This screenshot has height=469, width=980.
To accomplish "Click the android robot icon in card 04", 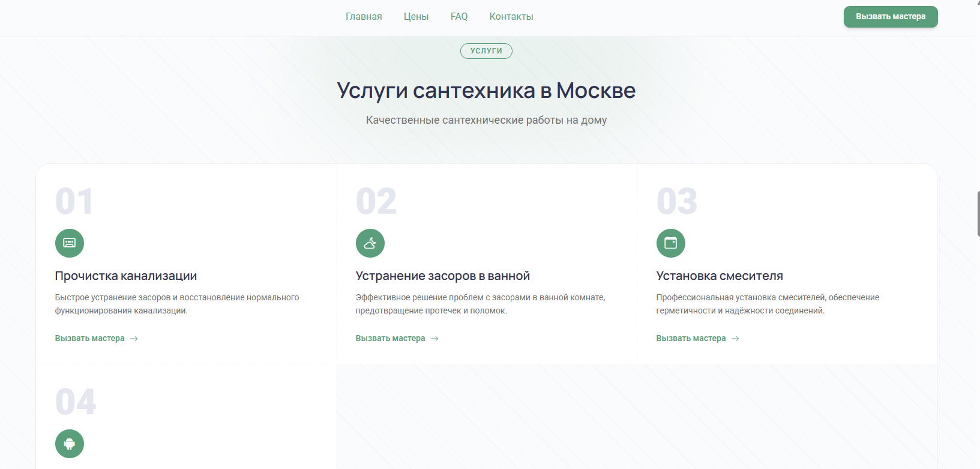I will (70, 444).
